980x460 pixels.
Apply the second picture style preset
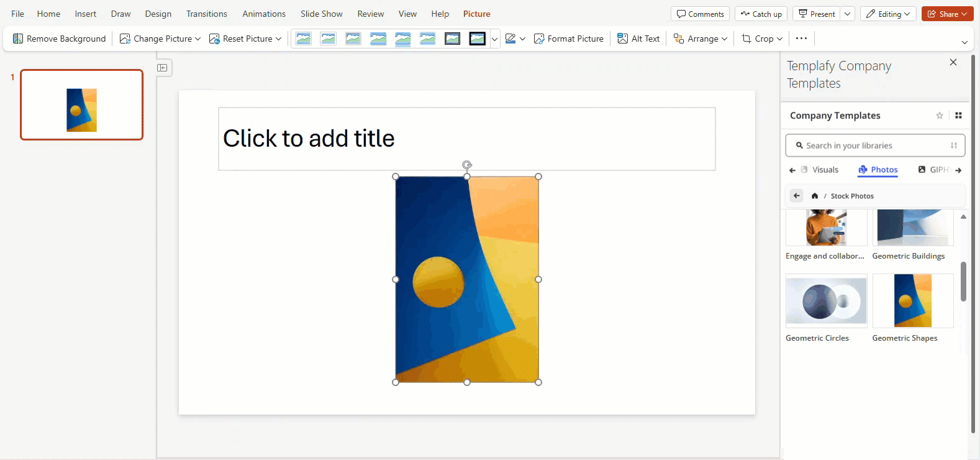(329, 39)
